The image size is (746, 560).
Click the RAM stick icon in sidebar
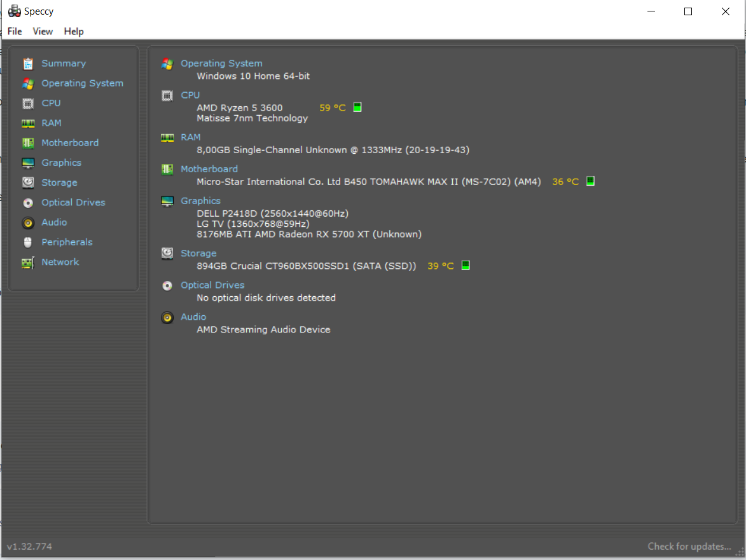click(x=28, y=123)
